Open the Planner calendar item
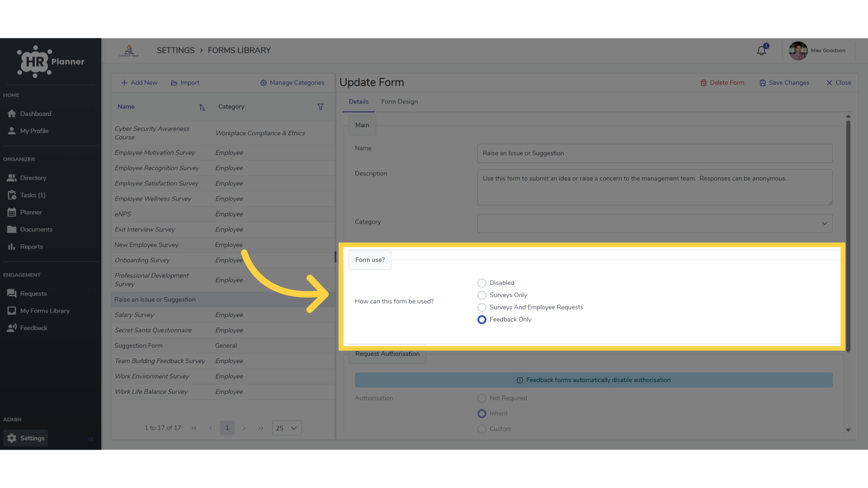The image size is (868, 488). click(25, 212)
